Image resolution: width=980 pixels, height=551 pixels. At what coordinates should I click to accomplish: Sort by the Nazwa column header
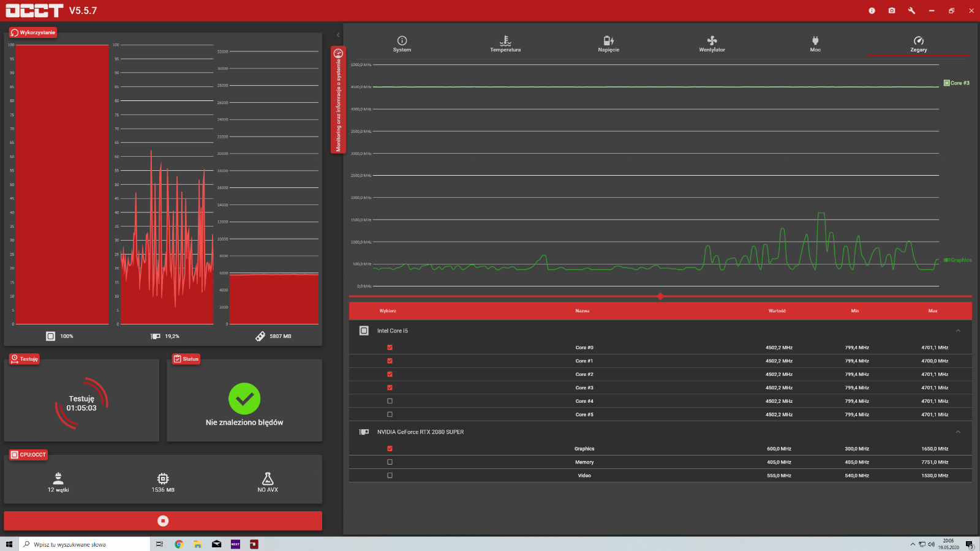(x=582, y=311)
